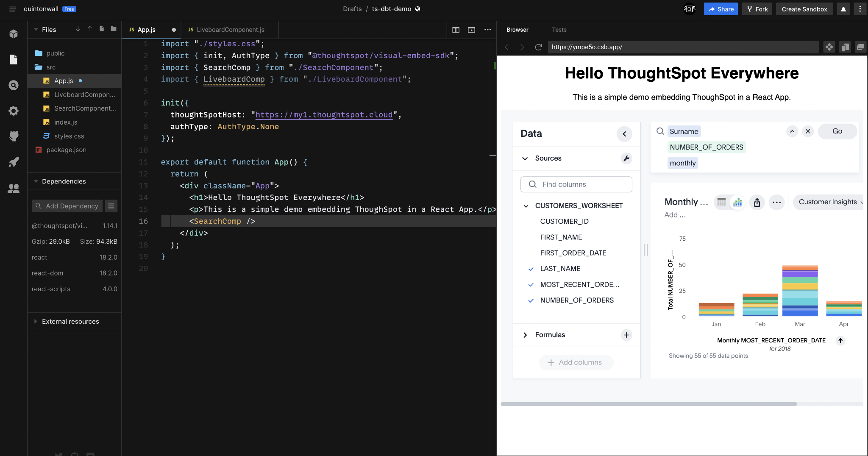Uncheck MOST_RECENT_ORDE... column
The width and height of the screenshot is (868, 456).
[531, 284]
